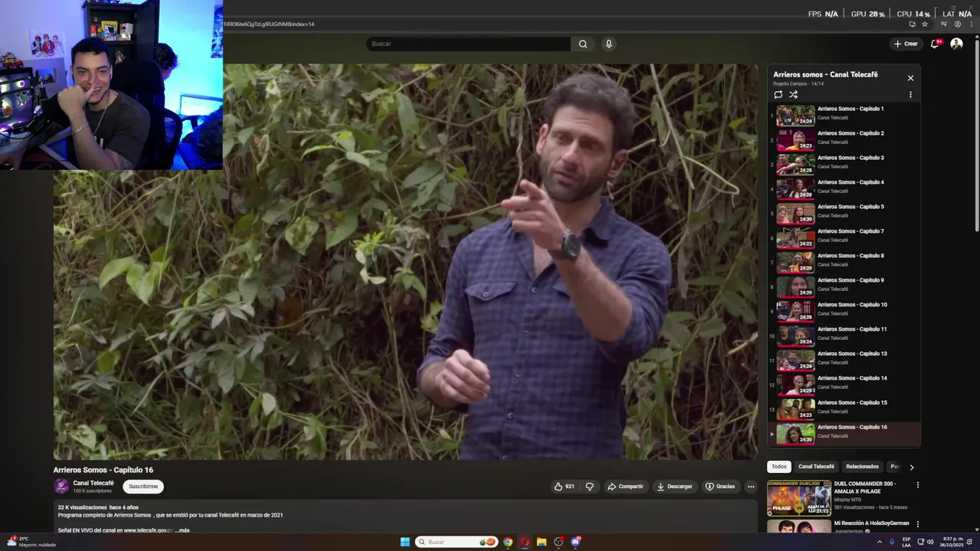
Task: Click the Suscribirme button
Action: click(143, 486)
